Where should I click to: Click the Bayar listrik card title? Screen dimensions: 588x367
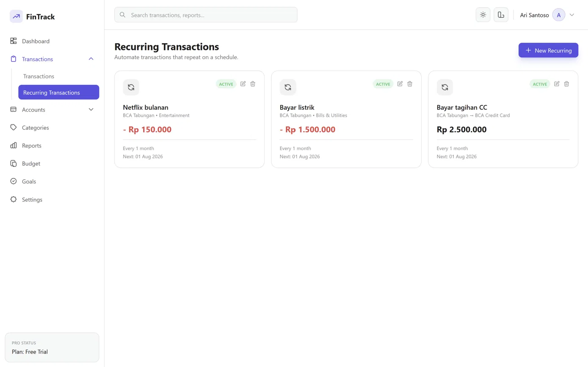point(297,107)
